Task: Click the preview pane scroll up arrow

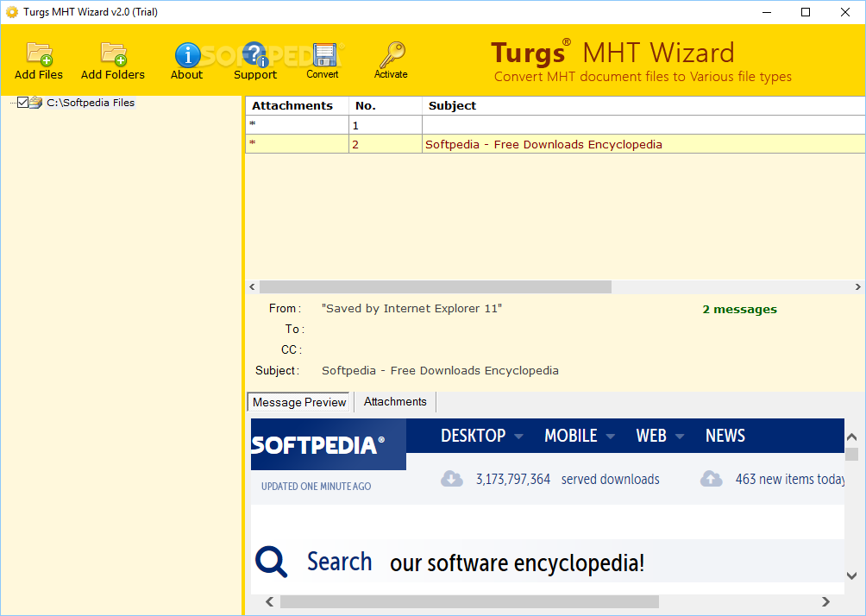Action: [851, 437]
